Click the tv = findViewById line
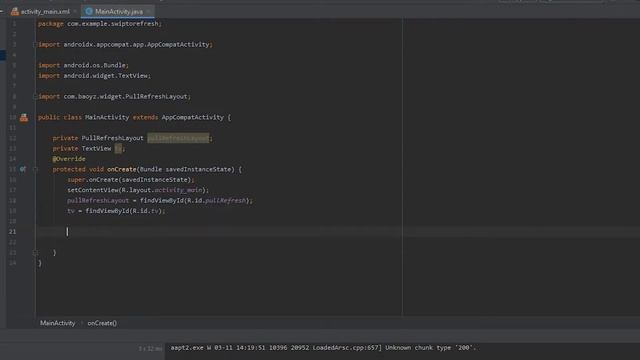This screenshot has height=360, width=640. pyautogui.click(x=116, y=211)
